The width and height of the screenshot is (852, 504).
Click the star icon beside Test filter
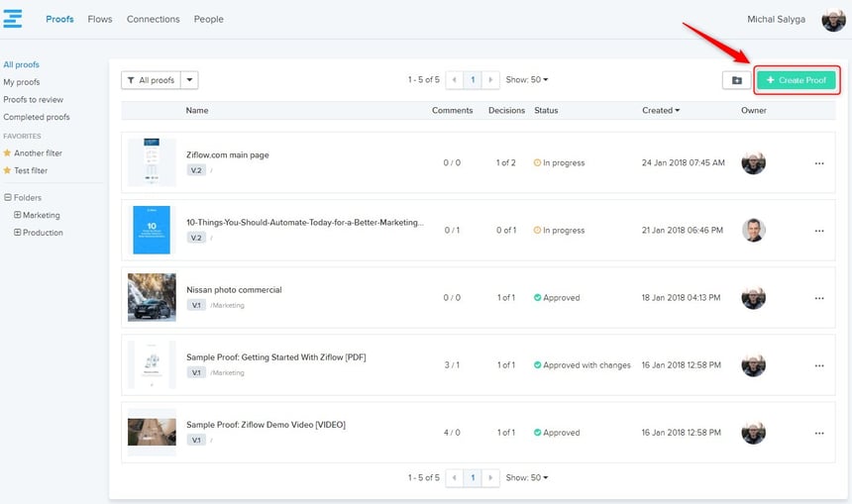[7, 170]
